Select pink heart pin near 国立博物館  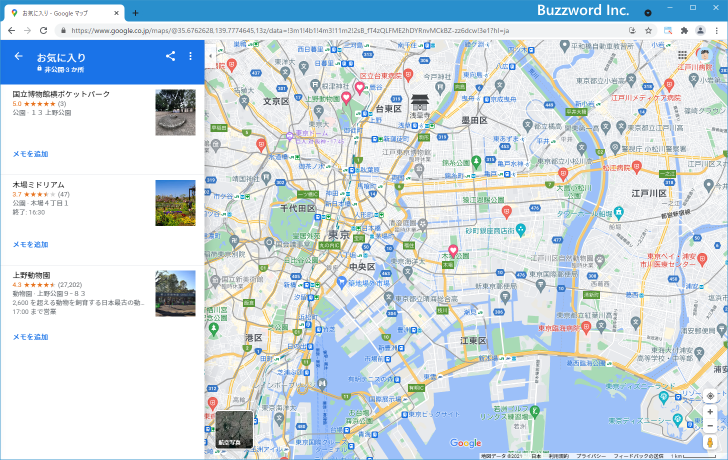coord(359,87)
